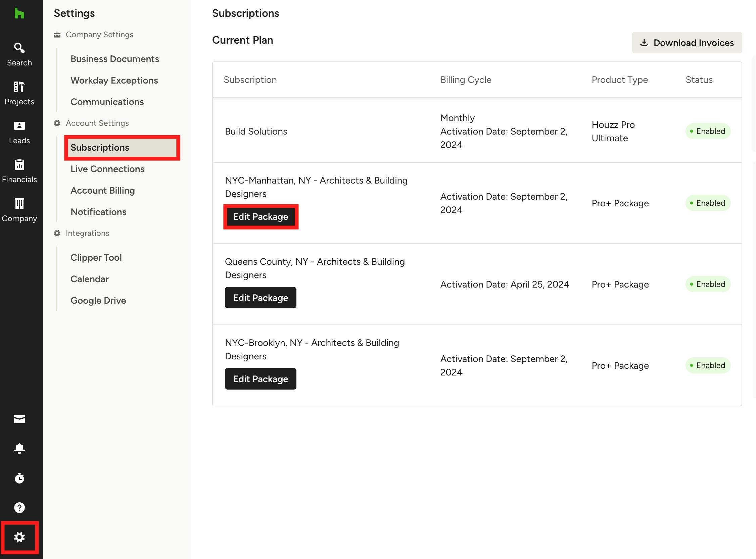Go to Projects in the left rail
Image resolution: width=756 pixels, height=559 pixels.
click(x=19, y=93)
